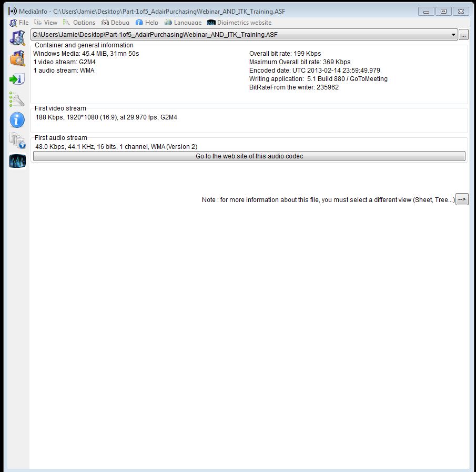Click the "Note : for more information" text

pos(328,200)
